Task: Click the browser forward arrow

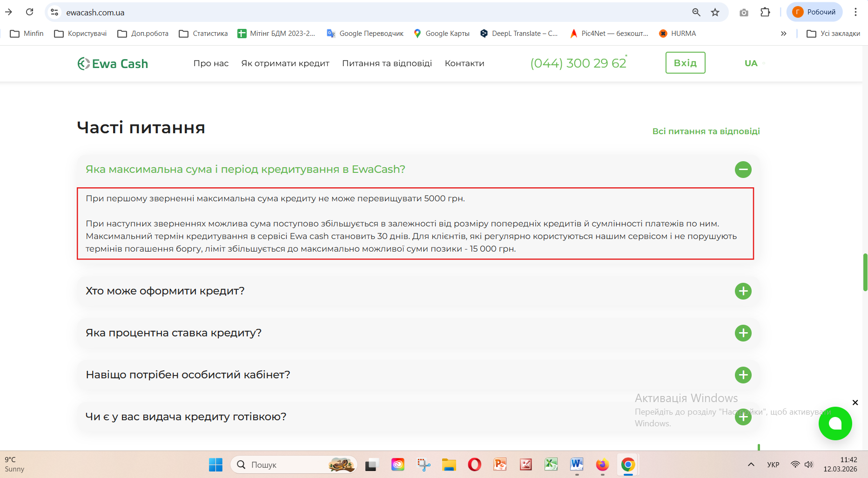Action: [x=9, y=12]
